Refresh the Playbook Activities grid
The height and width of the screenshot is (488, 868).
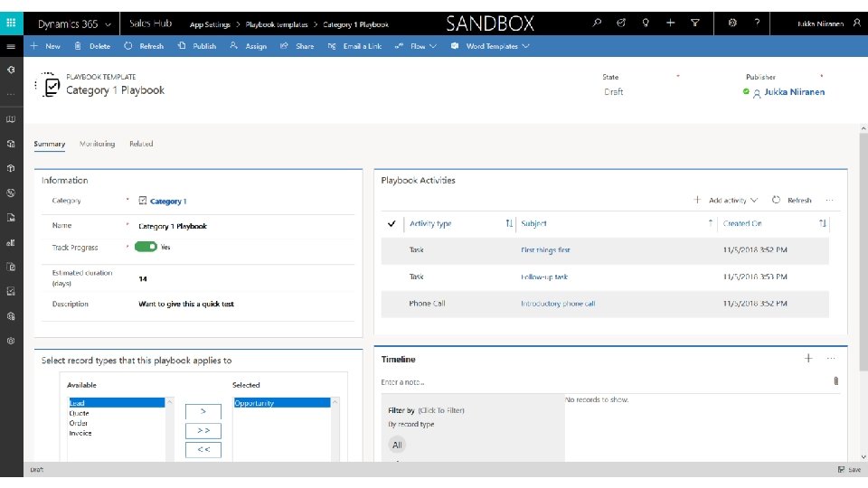(792, 201)
